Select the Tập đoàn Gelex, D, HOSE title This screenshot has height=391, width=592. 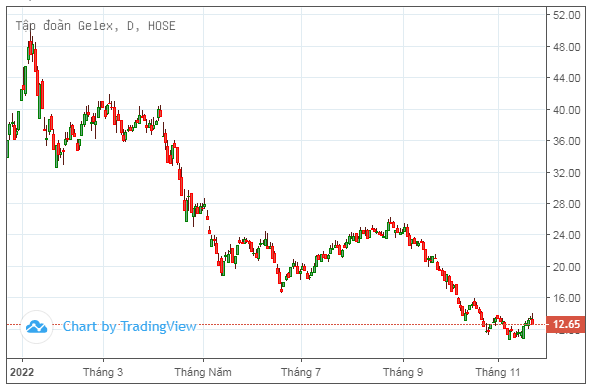(x=96, y=26)
